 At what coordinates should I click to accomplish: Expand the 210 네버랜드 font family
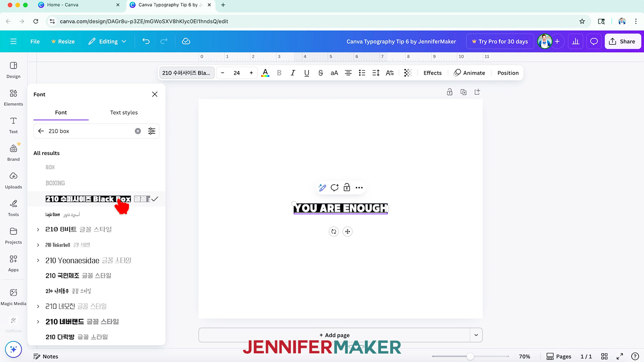tap(38, 322)
